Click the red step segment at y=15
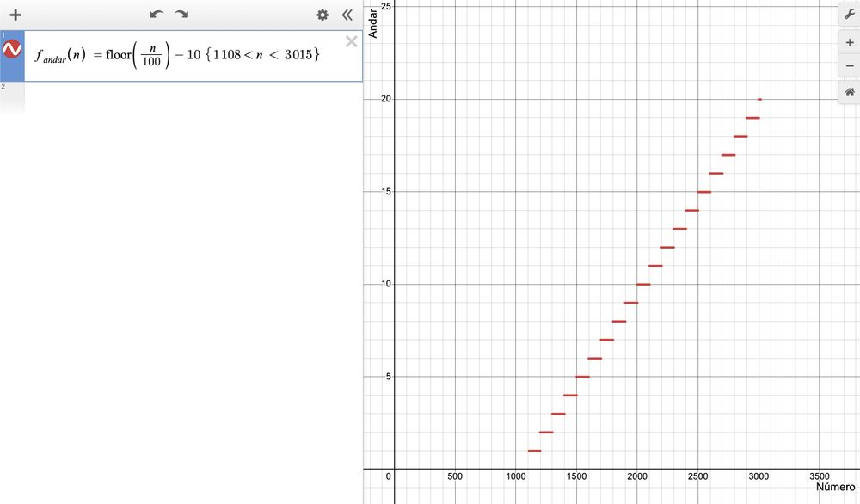Image resolution: width=860 pixels, height=504 pixels. pos(704,192)
